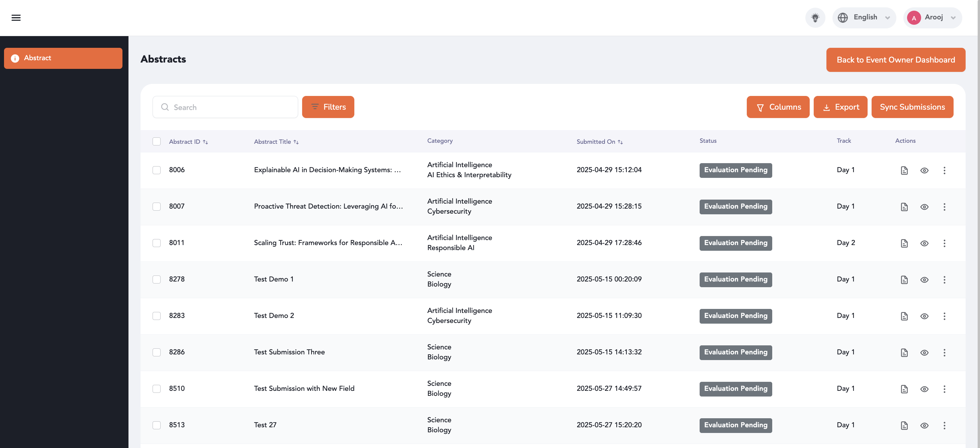Check the box for abstract 8278
Screen dimensions: 980x448
[x=156, y=280]
